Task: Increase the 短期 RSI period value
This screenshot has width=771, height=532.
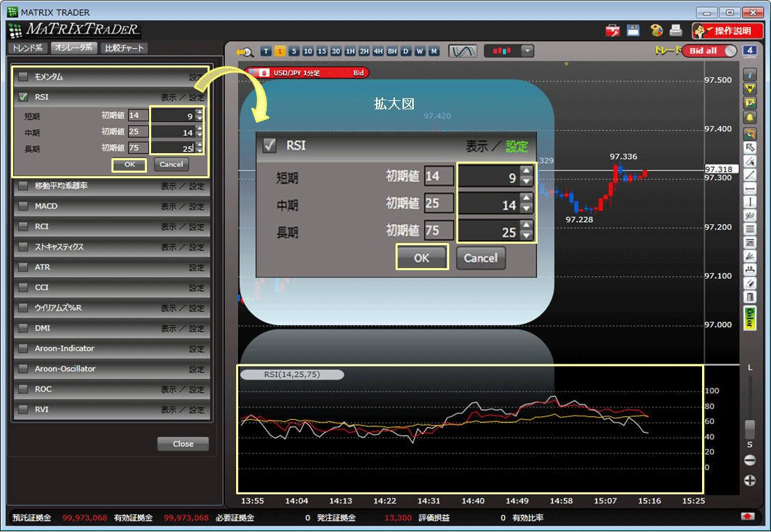Action: tap(199, 113)
